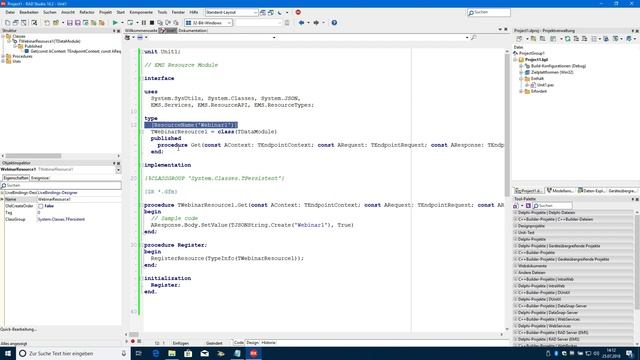Image resolution: width=640 pixels, height=360 pixels.
Task: Open the WebinarResource1 object selector dropdown
Action: coord(118,169)
